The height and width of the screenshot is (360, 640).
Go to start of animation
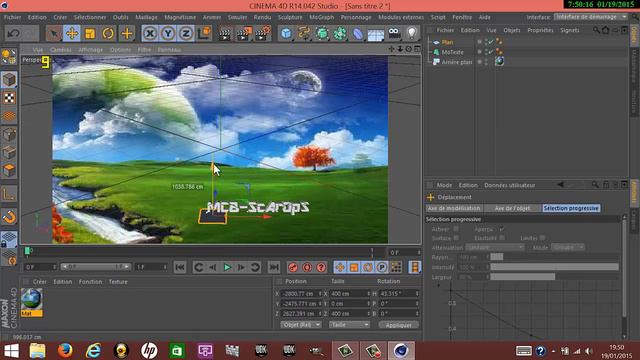click(180, 267)
